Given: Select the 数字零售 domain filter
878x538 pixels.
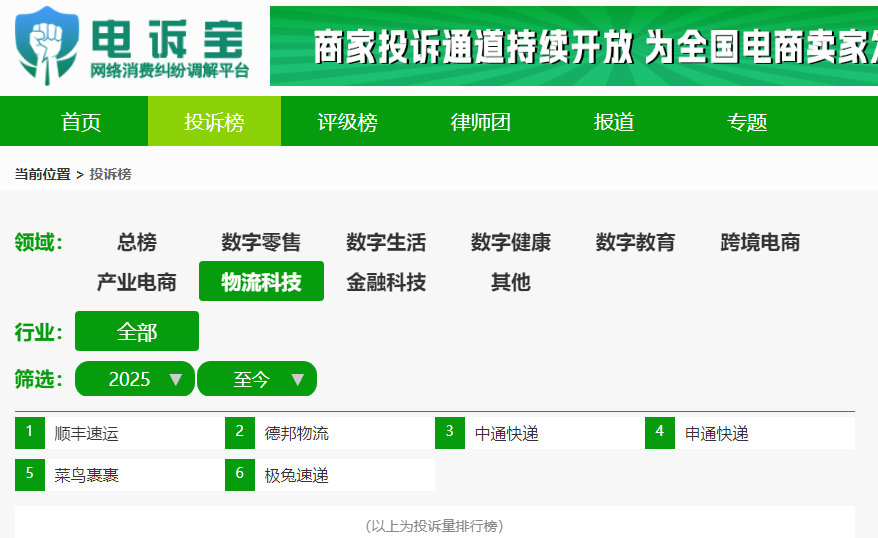Looking at the screenshot, I should click(x=261, y=242).
